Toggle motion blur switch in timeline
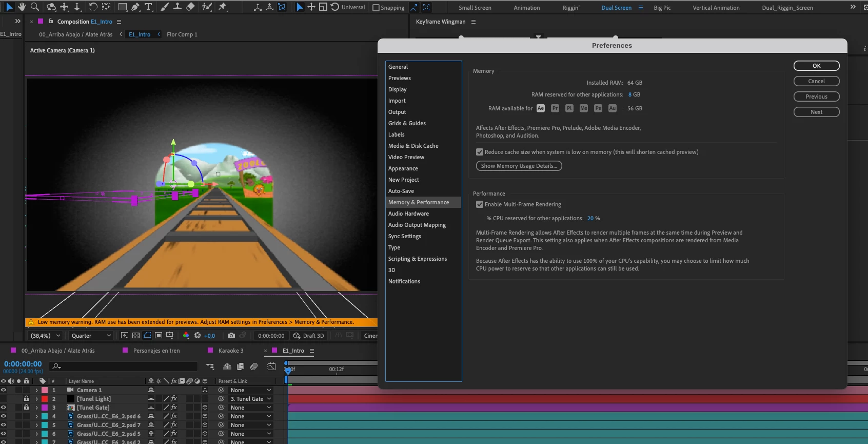The width and height of the screenshot is (868, 444). pos(254,366)
